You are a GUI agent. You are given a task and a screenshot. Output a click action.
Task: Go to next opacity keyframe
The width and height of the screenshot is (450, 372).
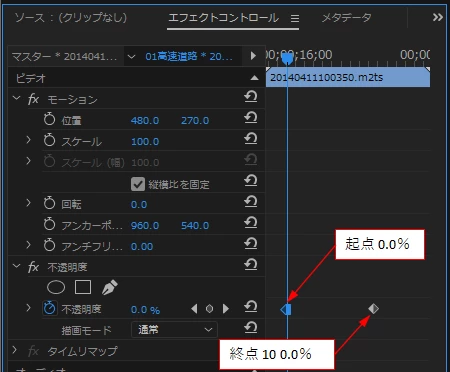[x=226, y=309]
